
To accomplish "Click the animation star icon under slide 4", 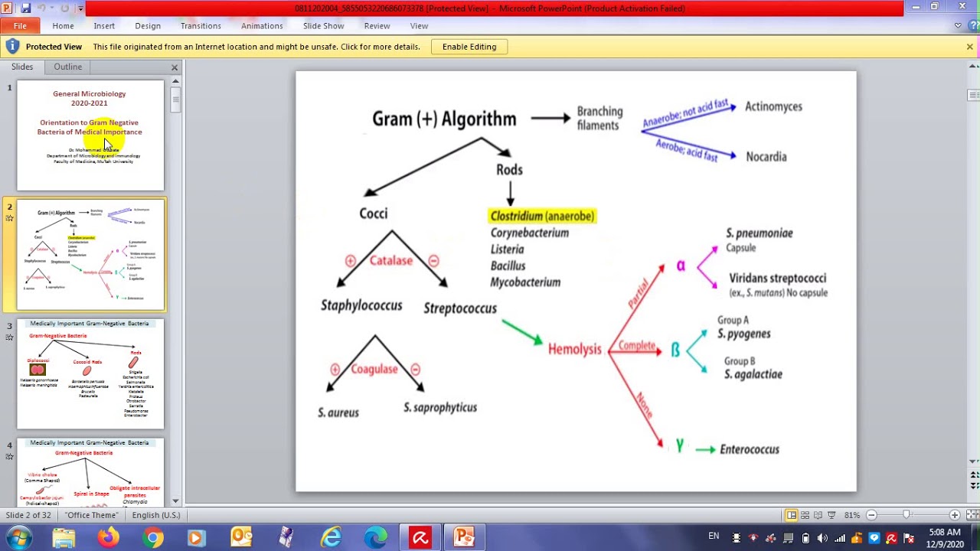I will tap(9, 457).
